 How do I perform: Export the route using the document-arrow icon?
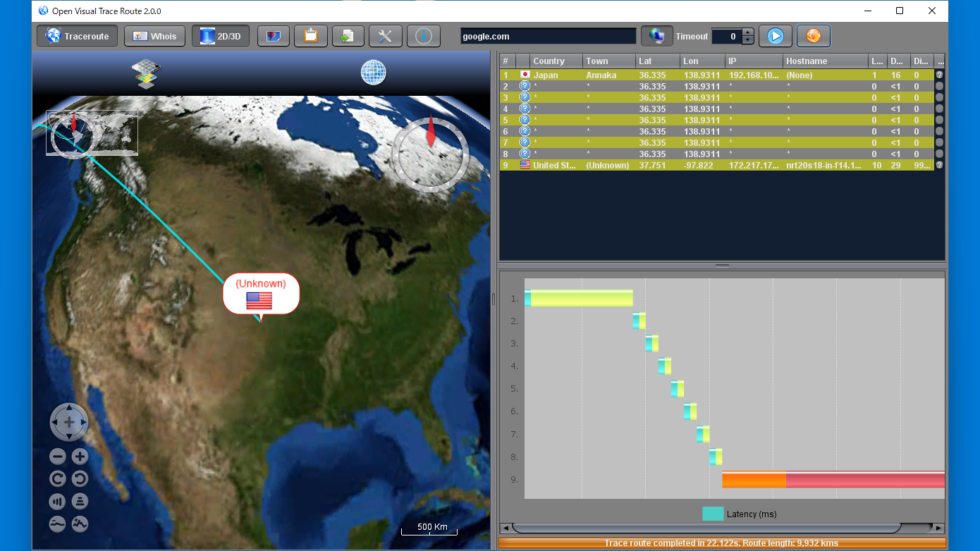pyautogui.click(x=348, y=36)
